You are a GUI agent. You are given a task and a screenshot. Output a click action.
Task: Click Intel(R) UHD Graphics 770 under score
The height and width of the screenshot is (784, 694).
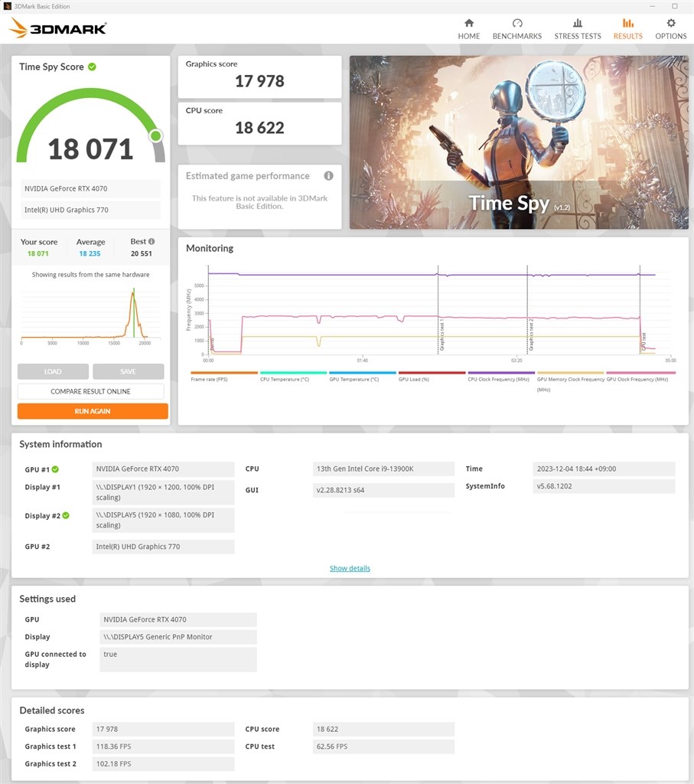tap(90, 210)
